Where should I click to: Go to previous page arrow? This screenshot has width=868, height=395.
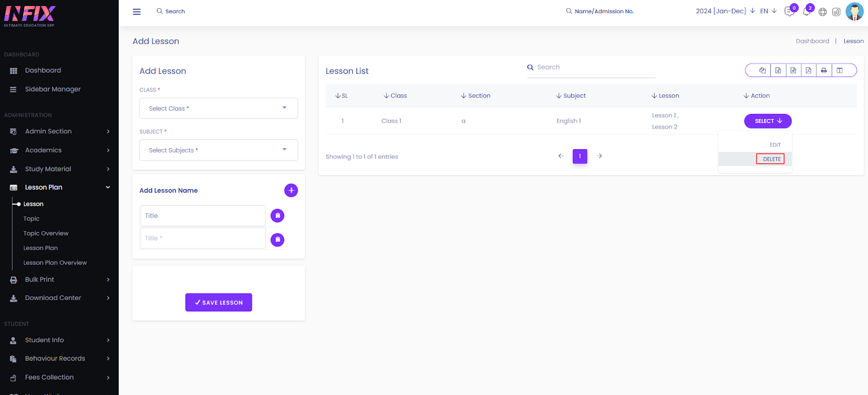(x=561, y=156)
